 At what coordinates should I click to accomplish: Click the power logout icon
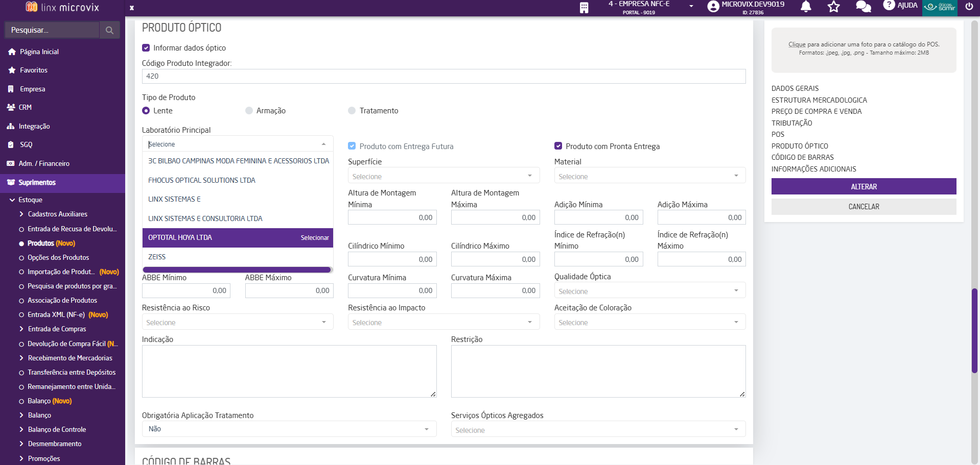coord(969,7)
